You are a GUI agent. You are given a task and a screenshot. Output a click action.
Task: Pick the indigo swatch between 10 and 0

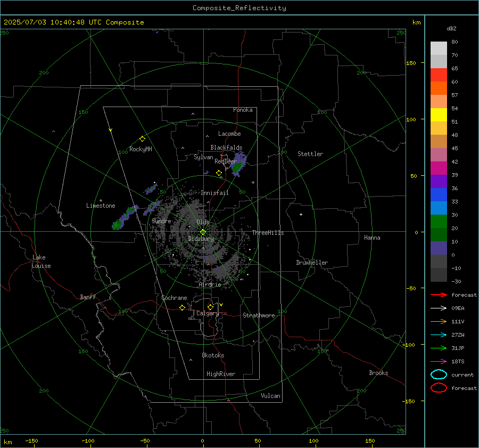coord(439,248)
